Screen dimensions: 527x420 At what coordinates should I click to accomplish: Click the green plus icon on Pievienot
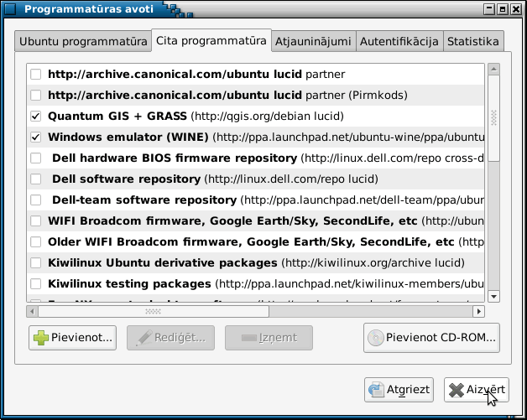coord(41,338)
